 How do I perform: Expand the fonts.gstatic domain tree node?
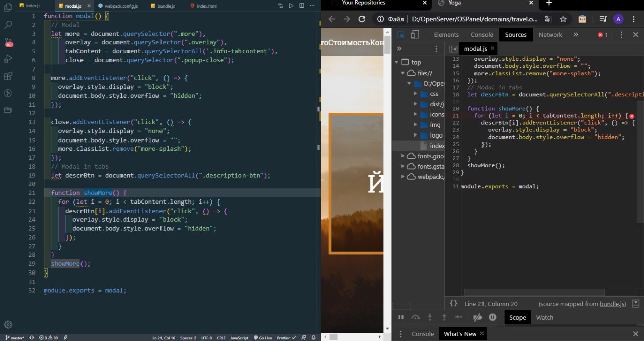(403, 166)
